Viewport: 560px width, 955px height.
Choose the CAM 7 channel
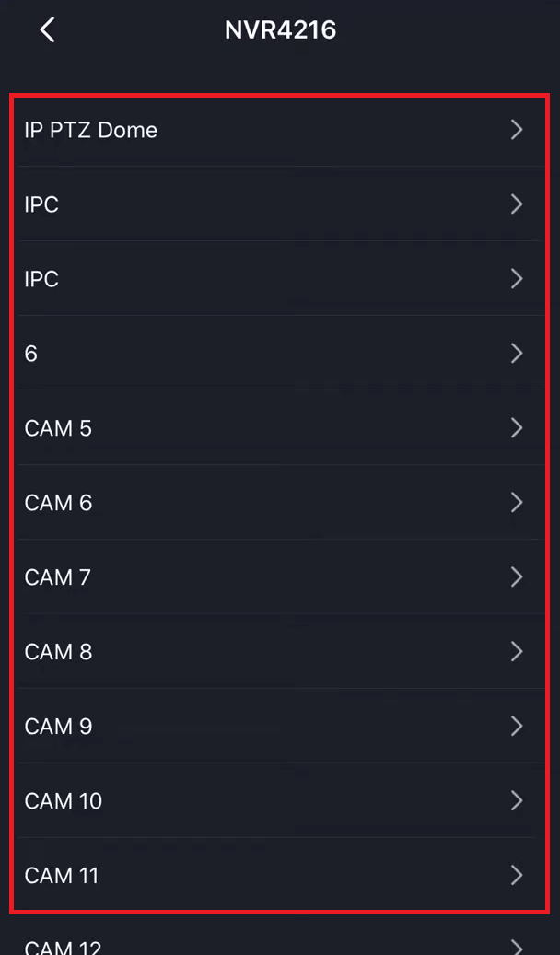pos(58,577)
